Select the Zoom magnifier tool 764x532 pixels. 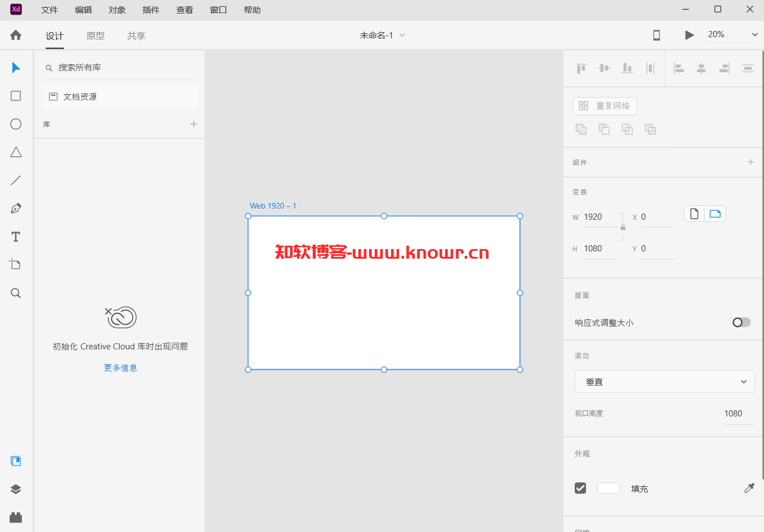coord(16,293)
